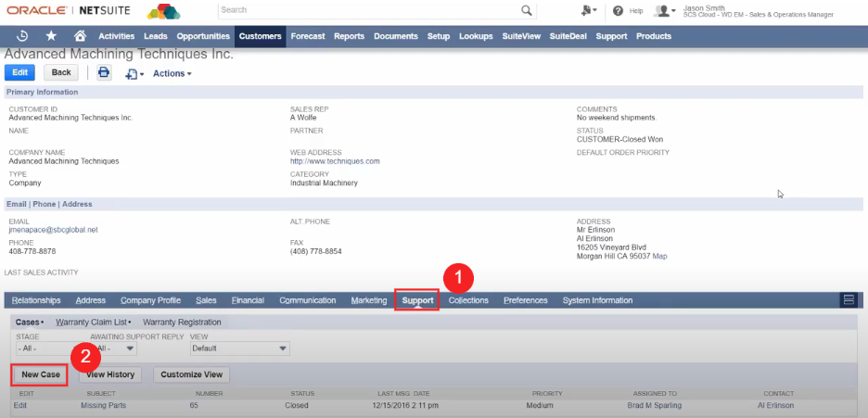Viewport: 868px width, 418px height.
Task: Click the Help text label
Action: [636, 11]
